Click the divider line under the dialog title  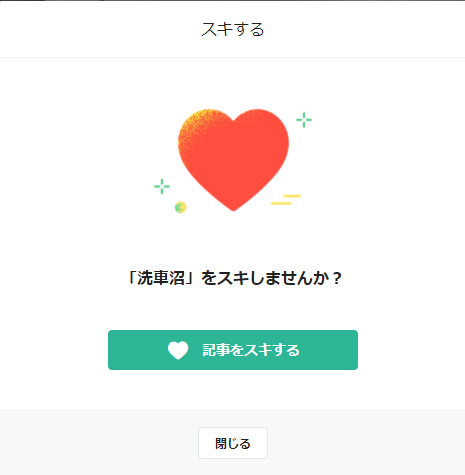click(232, 57)
